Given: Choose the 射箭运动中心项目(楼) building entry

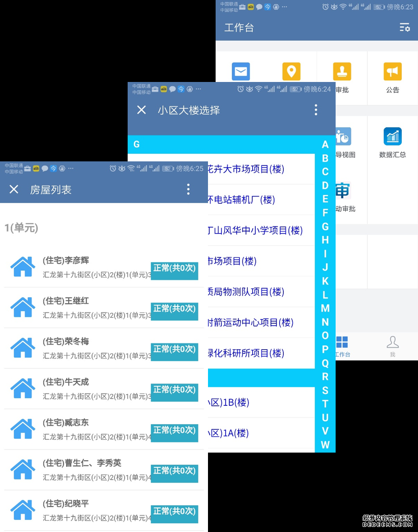Looking at the screenshot, I should coord(261,322).
